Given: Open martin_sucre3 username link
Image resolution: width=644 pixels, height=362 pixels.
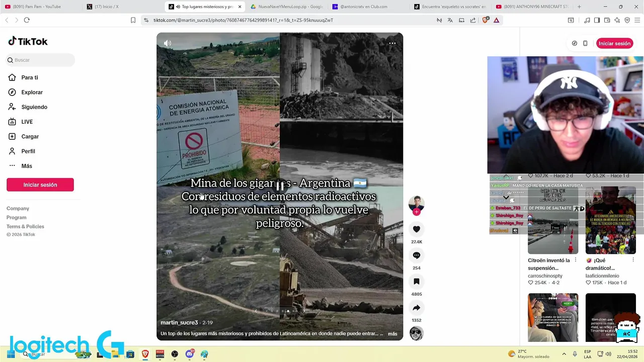Looking at the screenshot, I should 179,323.
